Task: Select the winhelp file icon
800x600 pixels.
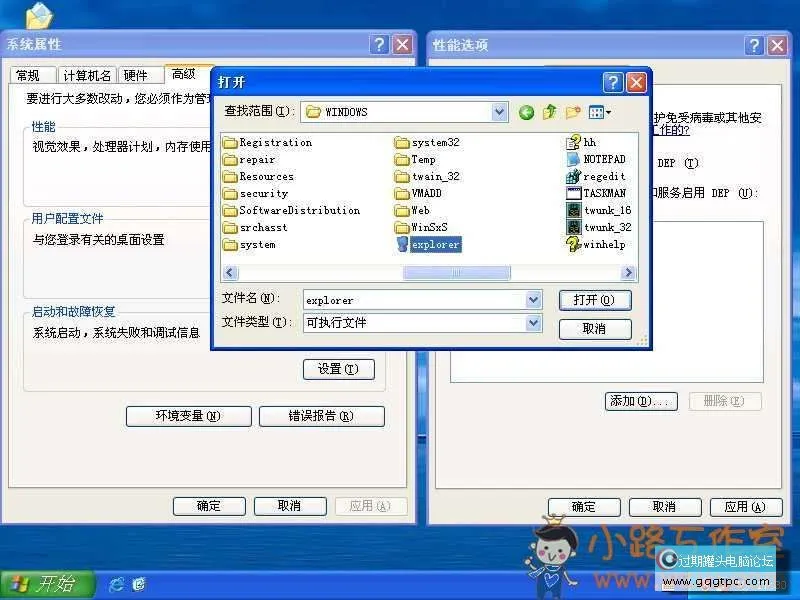Action: (599, 243)
